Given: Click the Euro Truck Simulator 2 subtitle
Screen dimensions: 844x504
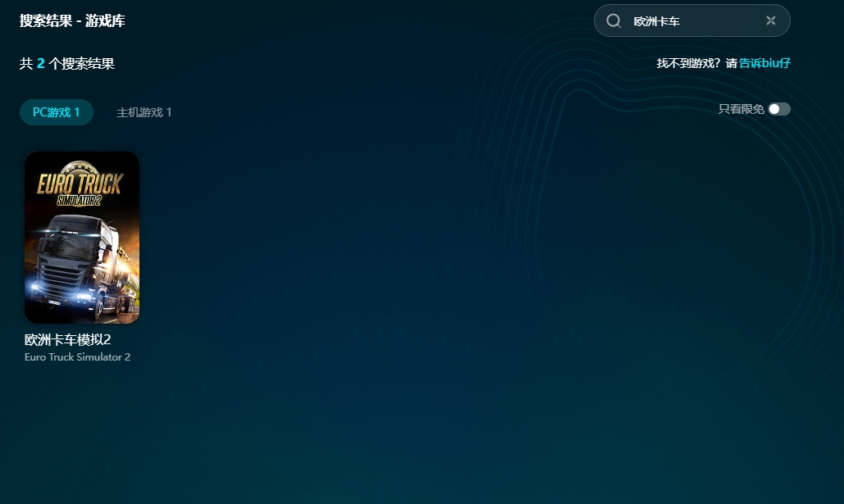Looking at the screenshot, I should (x=77, y=357).
